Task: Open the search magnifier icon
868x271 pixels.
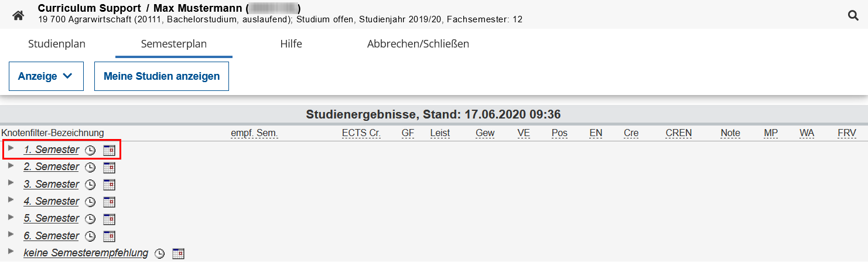Action: point(853,16)
